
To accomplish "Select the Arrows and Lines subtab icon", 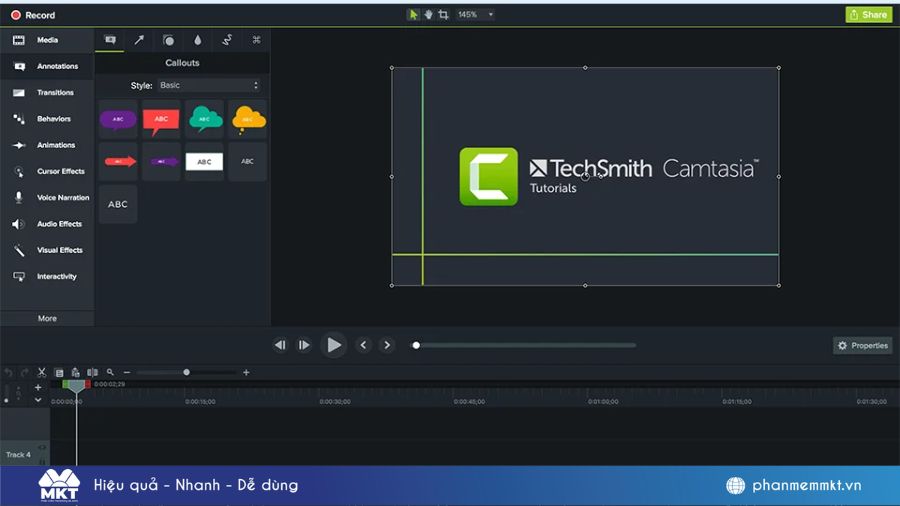I will [x=139, y=40].
